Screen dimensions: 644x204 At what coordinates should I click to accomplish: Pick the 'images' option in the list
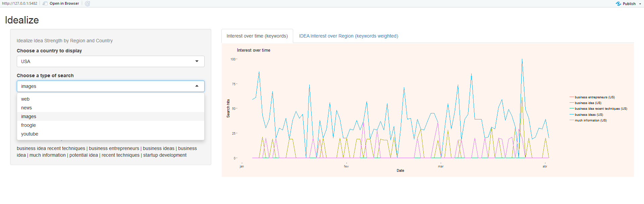29,116
